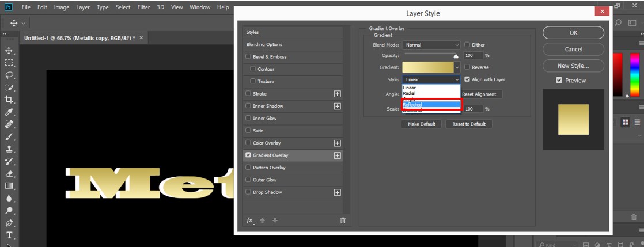This screenshot has width=644, height=247.
Task: Add another Color Overlay with the plus icon
Action: (337, 143)
